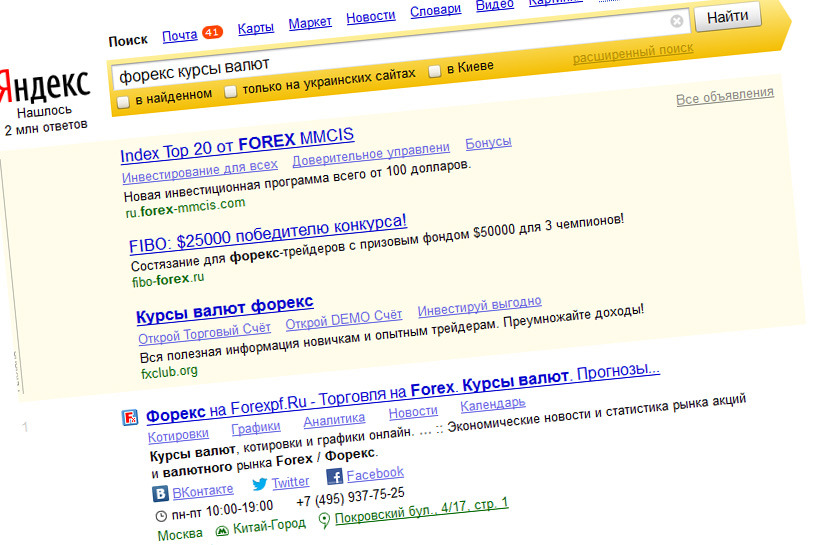Screen dimensions: 819x545
Task: Open the 'Все объявления' link
Action: coord(725,96)
